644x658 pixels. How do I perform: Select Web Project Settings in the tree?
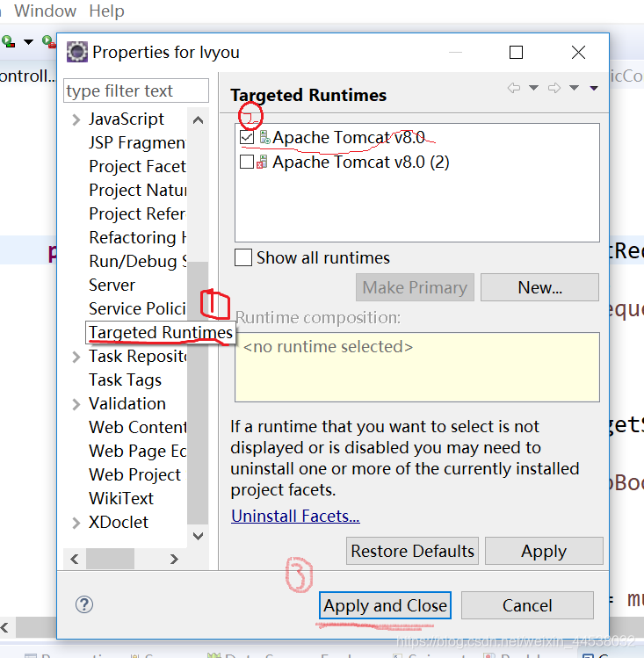point(135,475)
